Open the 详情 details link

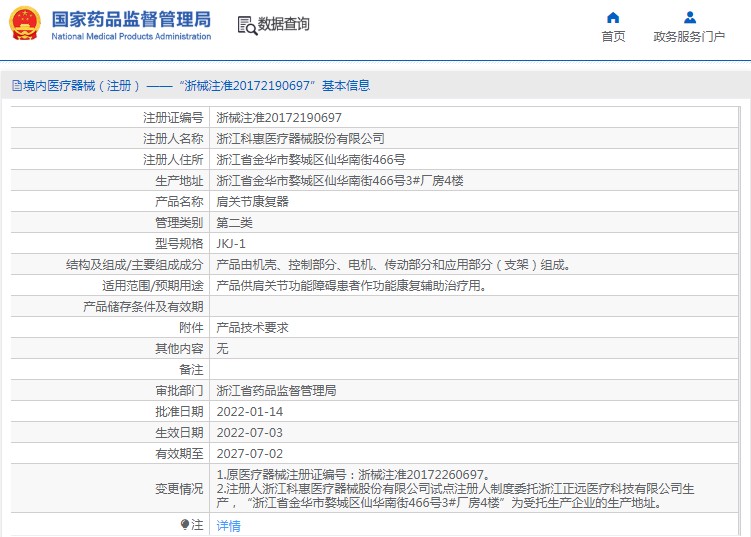(x=228, y=526)
